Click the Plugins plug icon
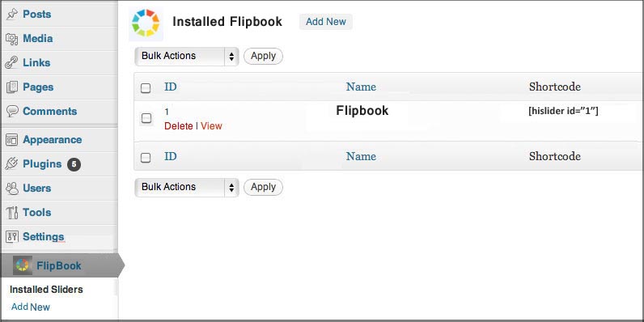This screenshot has width=644, height=322. pos(11,164)
